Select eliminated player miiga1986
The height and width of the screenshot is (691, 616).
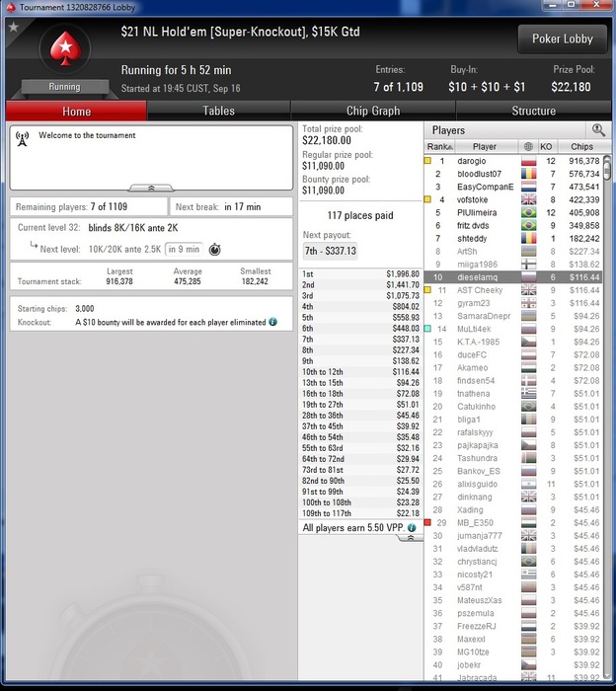point(513,265)
